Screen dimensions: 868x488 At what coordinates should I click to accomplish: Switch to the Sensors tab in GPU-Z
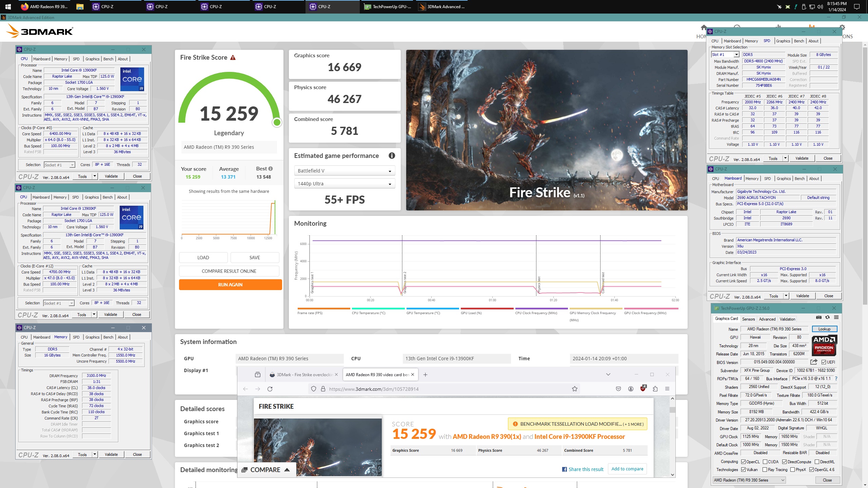tap(748, 319)
